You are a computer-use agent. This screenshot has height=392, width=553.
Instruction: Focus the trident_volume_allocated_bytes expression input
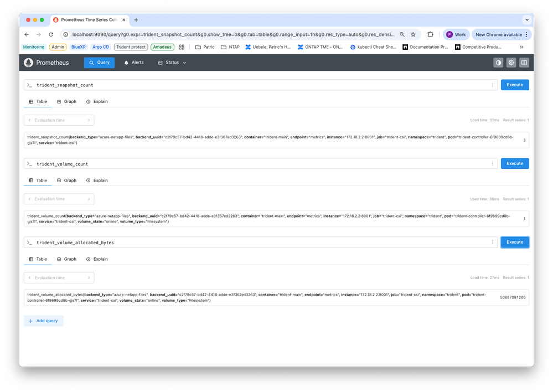[261, 243]
